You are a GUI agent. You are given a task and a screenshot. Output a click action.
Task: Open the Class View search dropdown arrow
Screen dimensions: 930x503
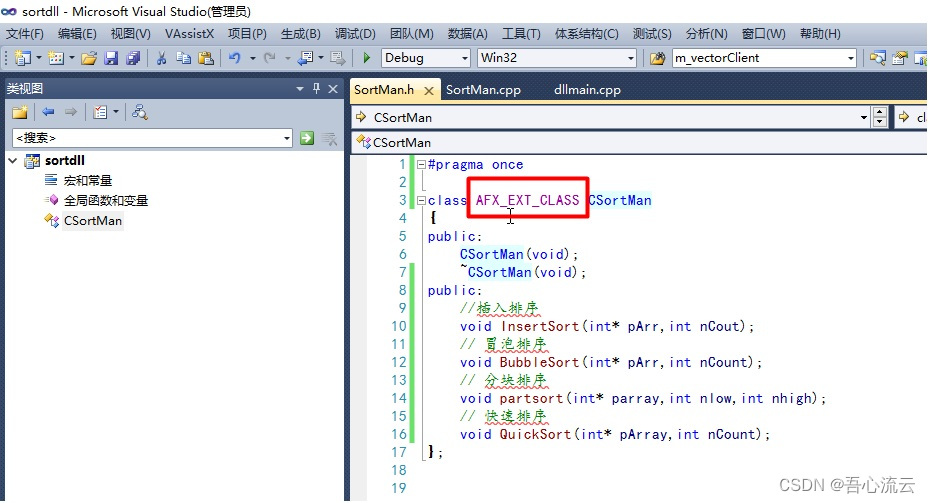[x=287, y=138]
